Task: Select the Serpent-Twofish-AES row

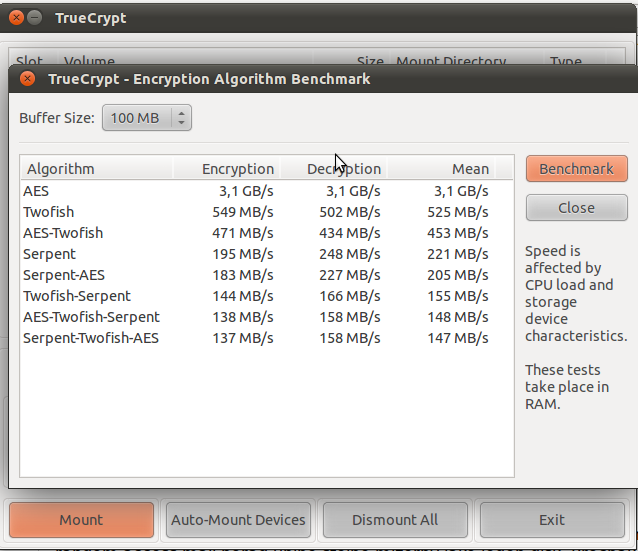Action: coord(267,338)
